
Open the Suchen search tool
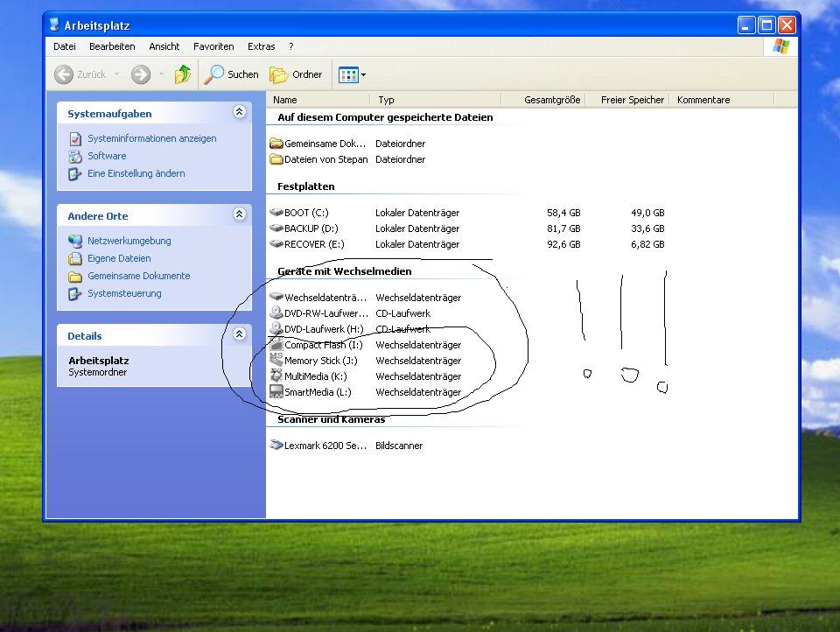232,75
